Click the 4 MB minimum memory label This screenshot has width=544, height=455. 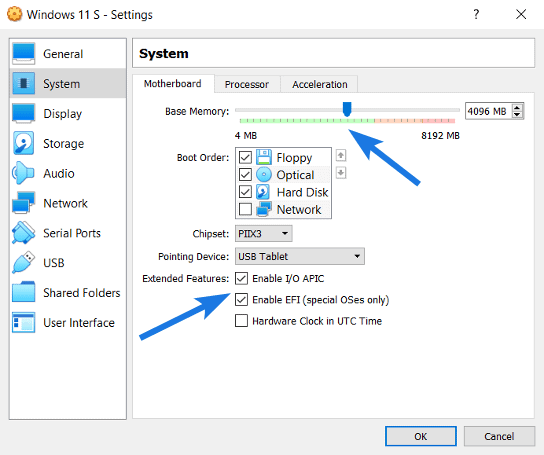tap(246, 135)
